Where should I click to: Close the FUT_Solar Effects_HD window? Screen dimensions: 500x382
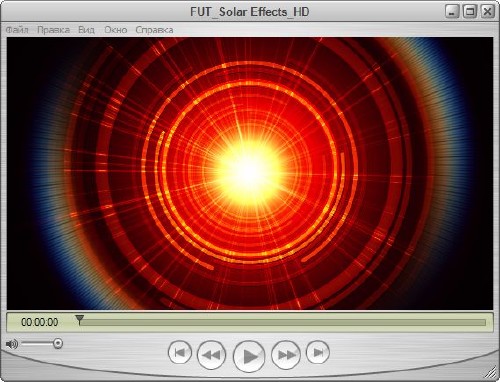pos(488,12)
